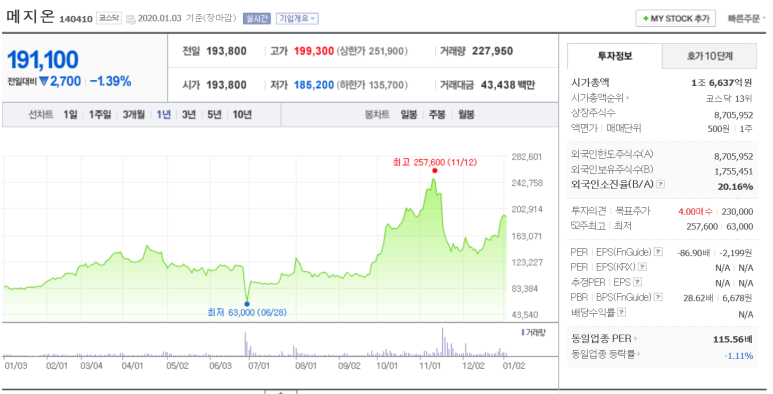
Task: Click the 최저 63,000 low point marker
Action: coord(247,304)
